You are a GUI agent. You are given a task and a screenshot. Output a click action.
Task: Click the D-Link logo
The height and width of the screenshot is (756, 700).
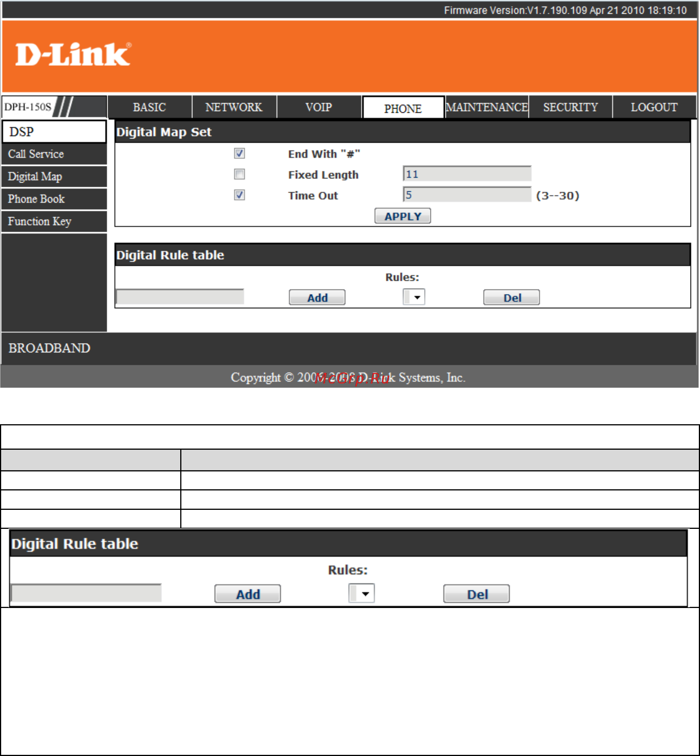click(x=73, y=54)
